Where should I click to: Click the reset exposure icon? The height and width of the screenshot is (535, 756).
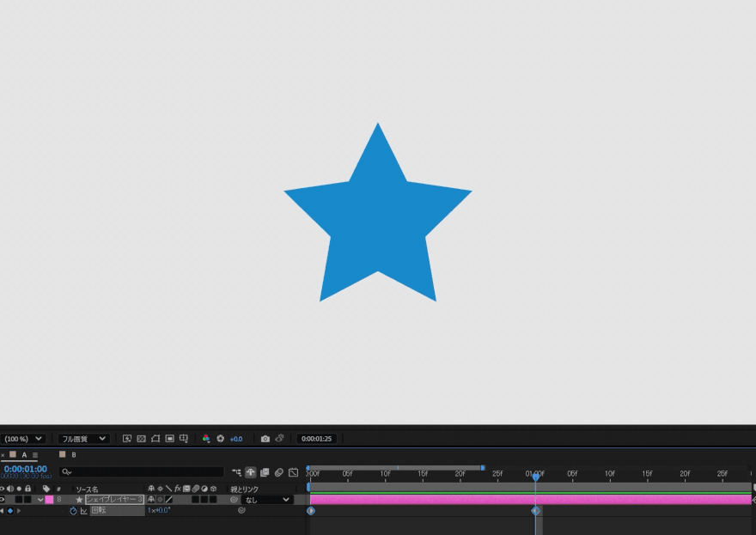coord(220,439)
